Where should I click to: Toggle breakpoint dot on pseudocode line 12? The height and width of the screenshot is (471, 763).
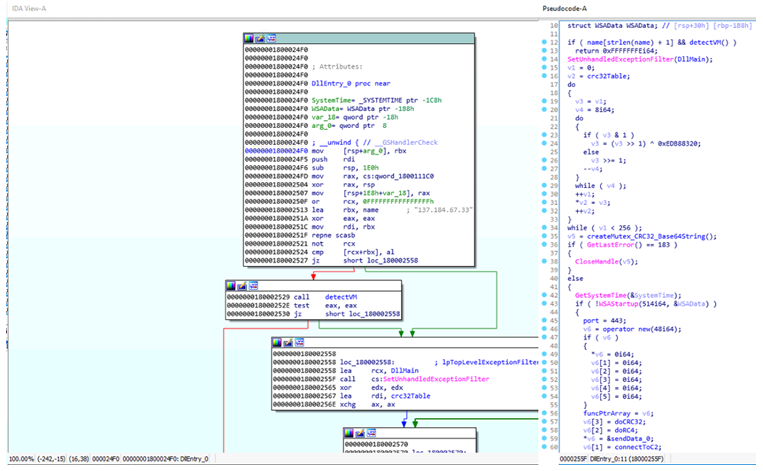coord(543,44)
